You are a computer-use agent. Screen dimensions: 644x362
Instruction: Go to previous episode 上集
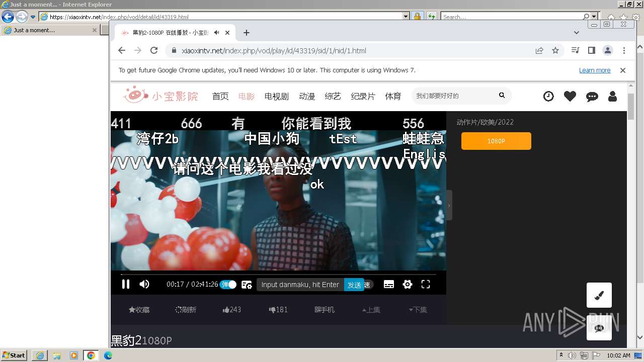[x=371, y=310]
